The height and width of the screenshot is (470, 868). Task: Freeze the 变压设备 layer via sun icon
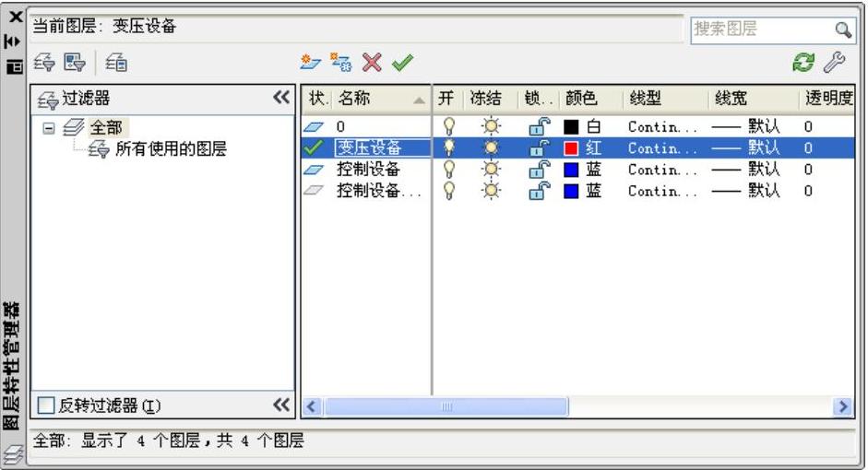coord(491,147)
